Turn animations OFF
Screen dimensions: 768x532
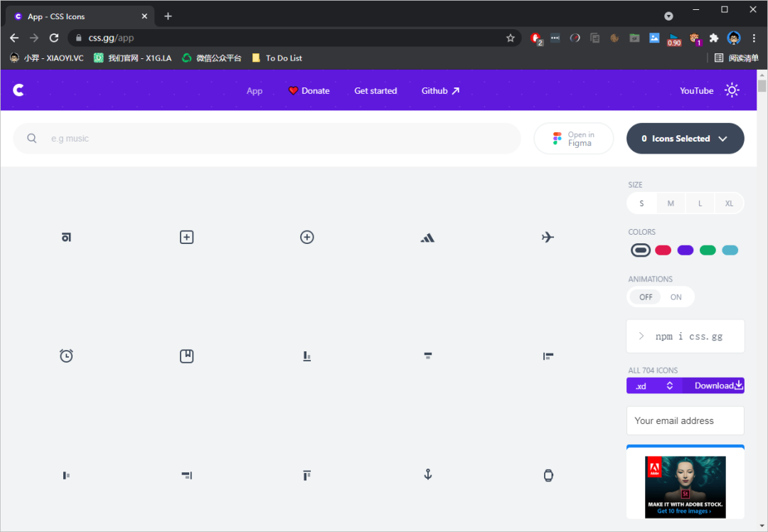[x=646, y=297]
